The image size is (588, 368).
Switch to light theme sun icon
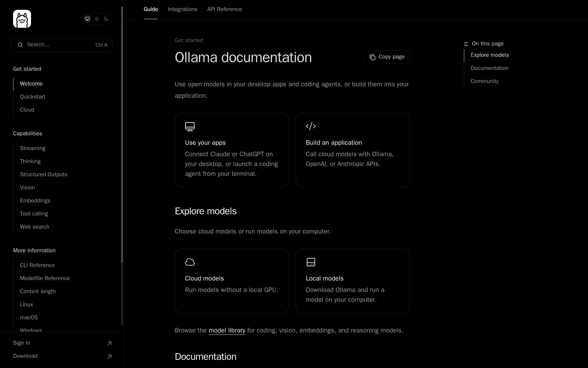pos(97,19)
